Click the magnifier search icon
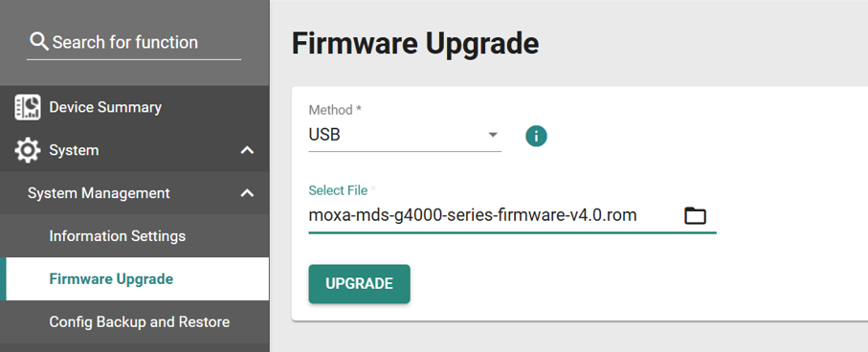The height and width of the screenshot is (352, 868). click(39, 41)
